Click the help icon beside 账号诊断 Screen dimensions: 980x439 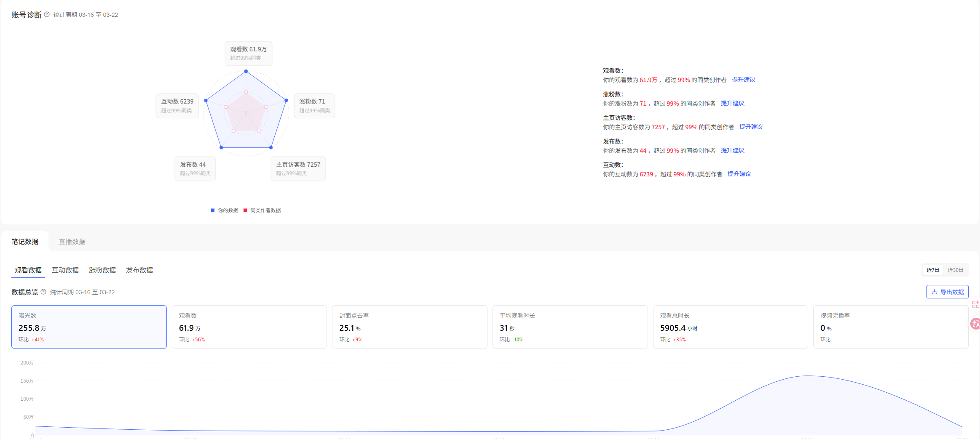point(47,14)
